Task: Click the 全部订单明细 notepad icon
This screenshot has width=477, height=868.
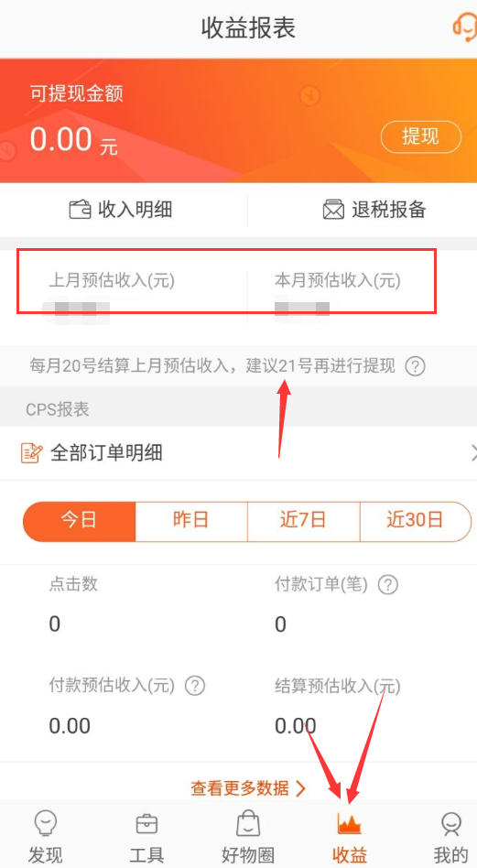Action: [31, 453]
